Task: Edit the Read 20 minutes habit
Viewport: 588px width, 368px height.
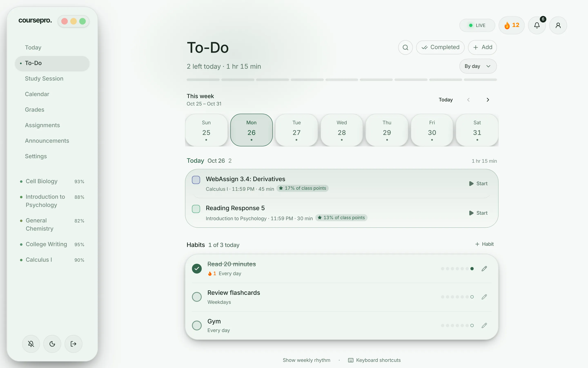Action: pyautogui.click(x=484, y=268)
